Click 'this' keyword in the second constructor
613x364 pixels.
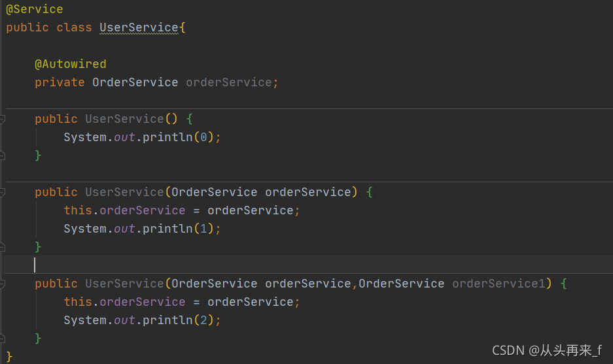coord(77,210)
